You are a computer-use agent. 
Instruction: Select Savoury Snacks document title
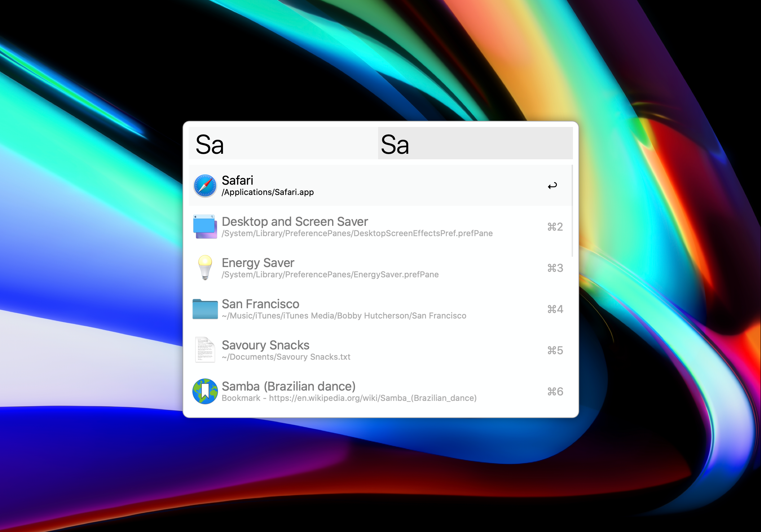[266, 345]
